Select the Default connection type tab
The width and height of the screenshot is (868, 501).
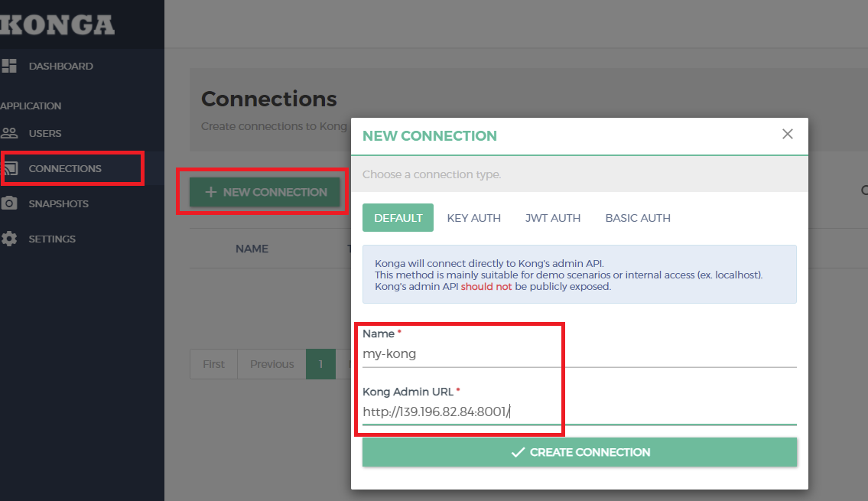398,217
